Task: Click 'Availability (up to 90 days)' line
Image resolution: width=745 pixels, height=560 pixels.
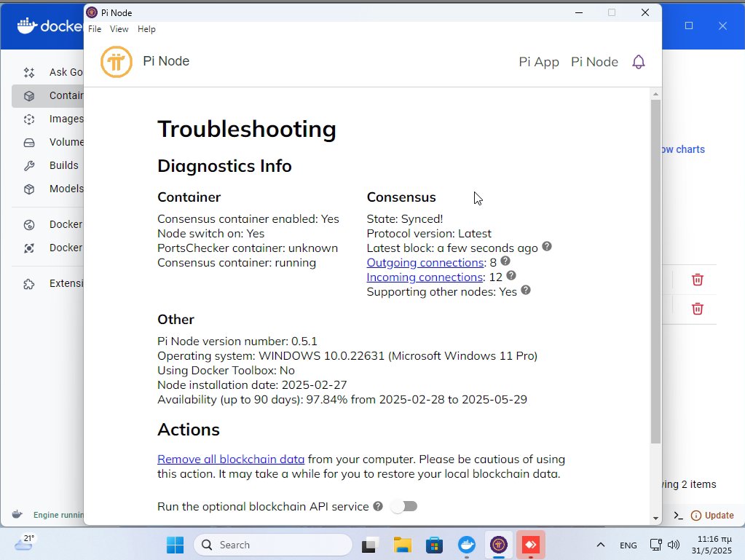Action: pyautogui.click(x=342, y=400)
